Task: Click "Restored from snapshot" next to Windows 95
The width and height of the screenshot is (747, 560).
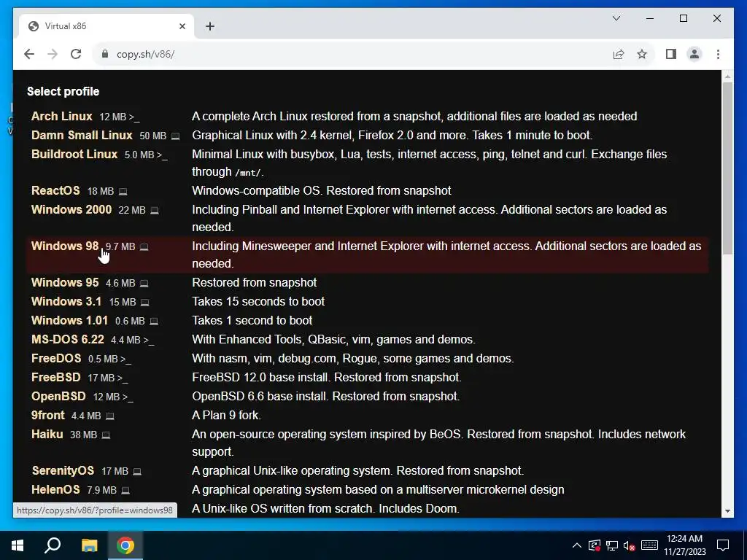Action: tap(255, 282)
